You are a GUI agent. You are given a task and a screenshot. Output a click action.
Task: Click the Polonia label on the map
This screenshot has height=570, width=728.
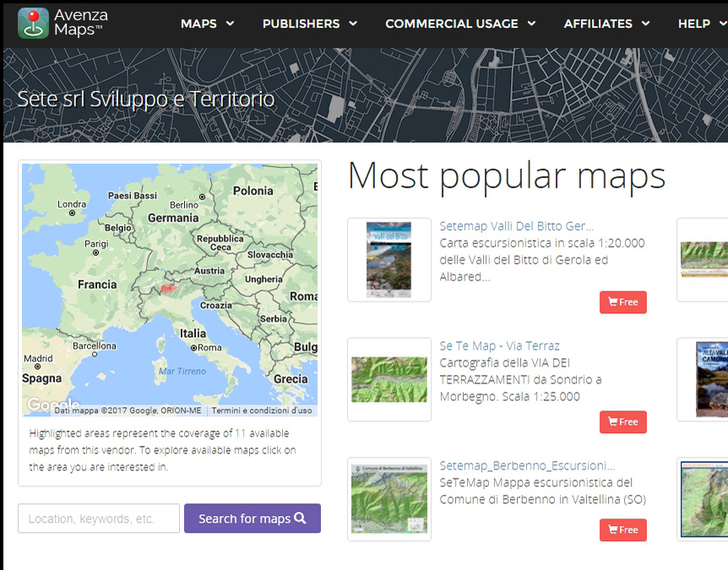pos(253,191)
